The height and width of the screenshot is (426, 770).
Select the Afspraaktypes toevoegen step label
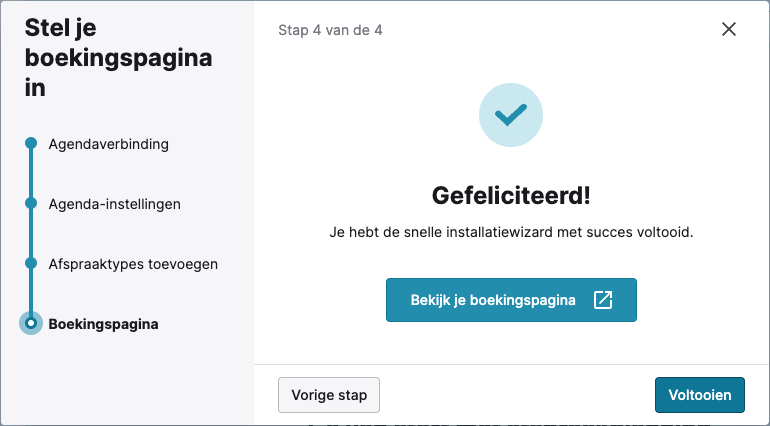[133, 264]
